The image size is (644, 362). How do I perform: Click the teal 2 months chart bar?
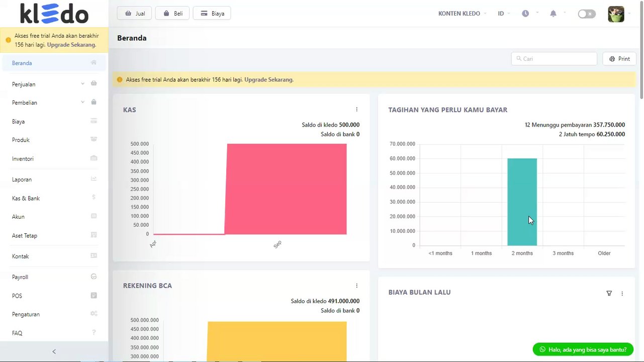click(522, 202)
